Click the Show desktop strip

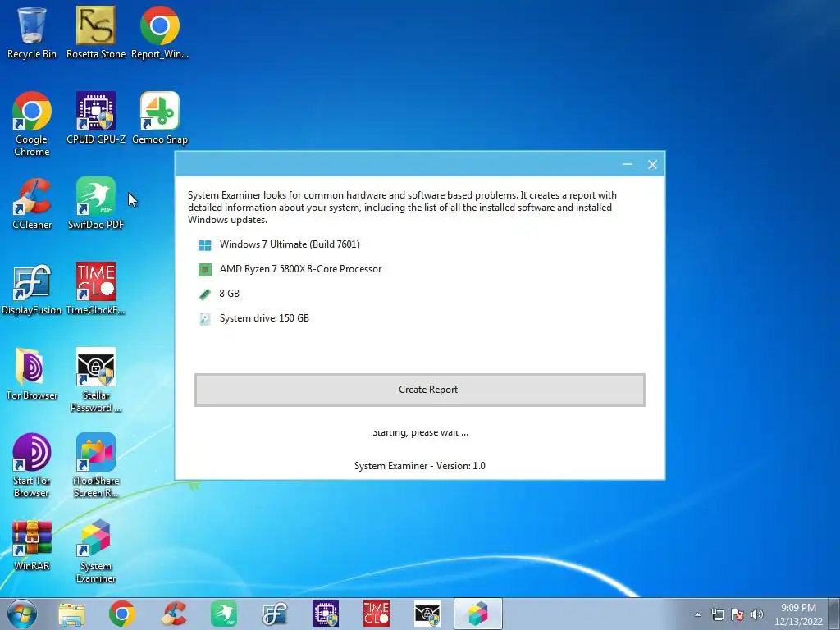[x=834, y=614]
